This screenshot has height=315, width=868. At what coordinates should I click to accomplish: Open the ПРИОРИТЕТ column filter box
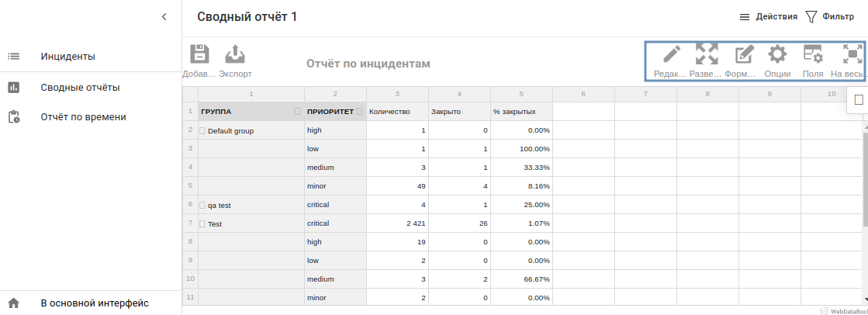pos(359,112)
